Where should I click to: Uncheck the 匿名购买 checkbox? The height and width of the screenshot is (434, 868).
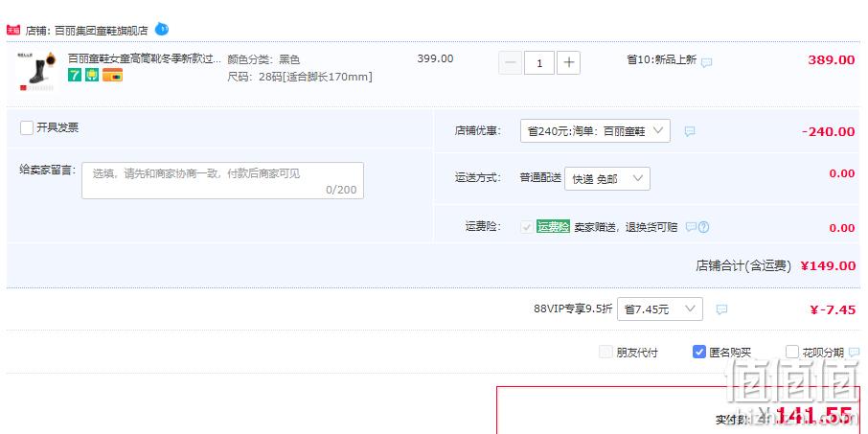tap(699, 352)
